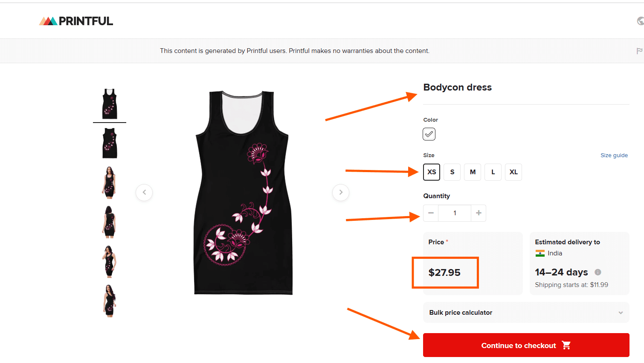Select size XL

[x=513, y=172]
